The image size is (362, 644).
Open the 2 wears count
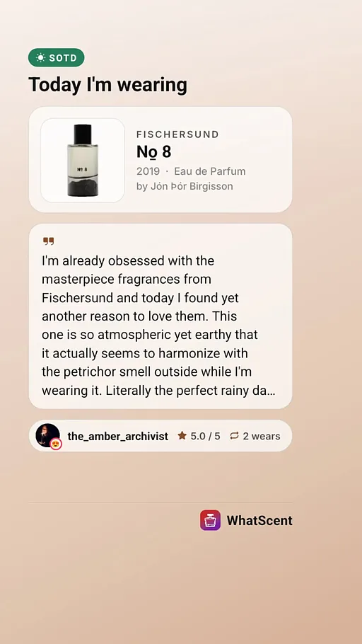coord(262,436)
